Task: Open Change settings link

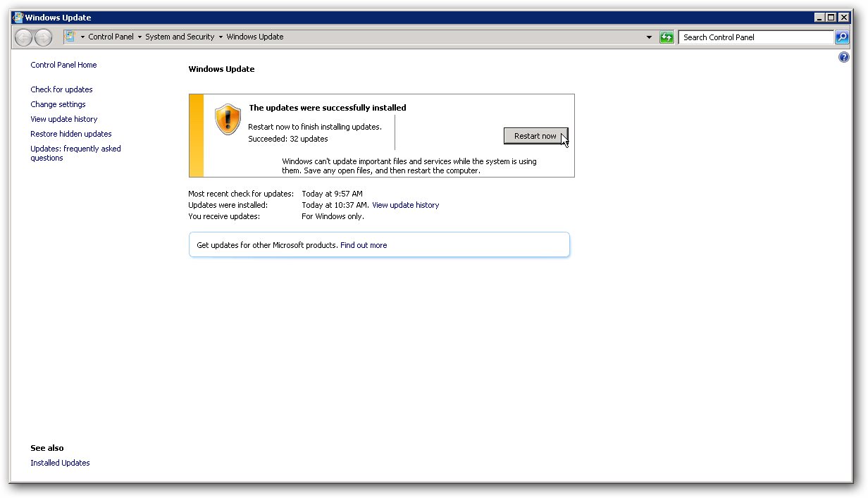Action: pyautogui.click(x=58, y=104)
